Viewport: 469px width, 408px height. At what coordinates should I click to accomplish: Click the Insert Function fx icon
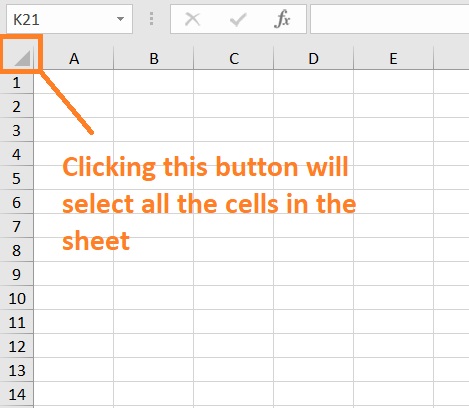coord(282,19)
